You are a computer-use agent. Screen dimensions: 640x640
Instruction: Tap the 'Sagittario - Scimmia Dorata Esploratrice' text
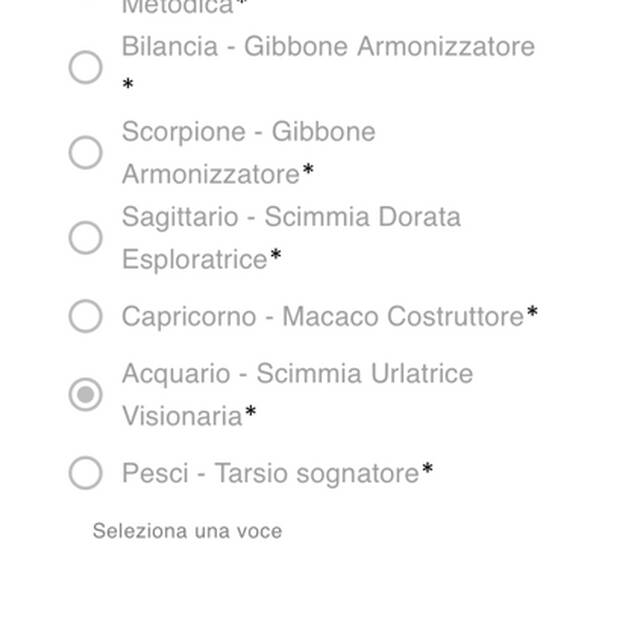pos(291,217)
